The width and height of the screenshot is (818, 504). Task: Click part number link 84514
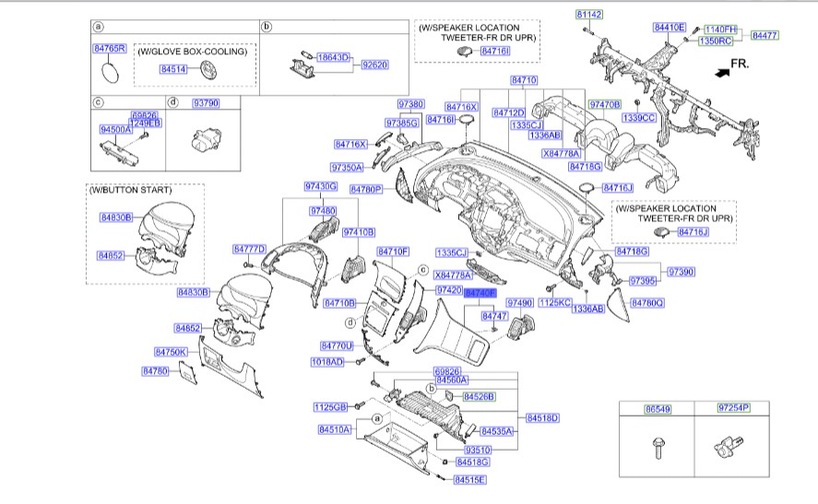tap(173, 69)
